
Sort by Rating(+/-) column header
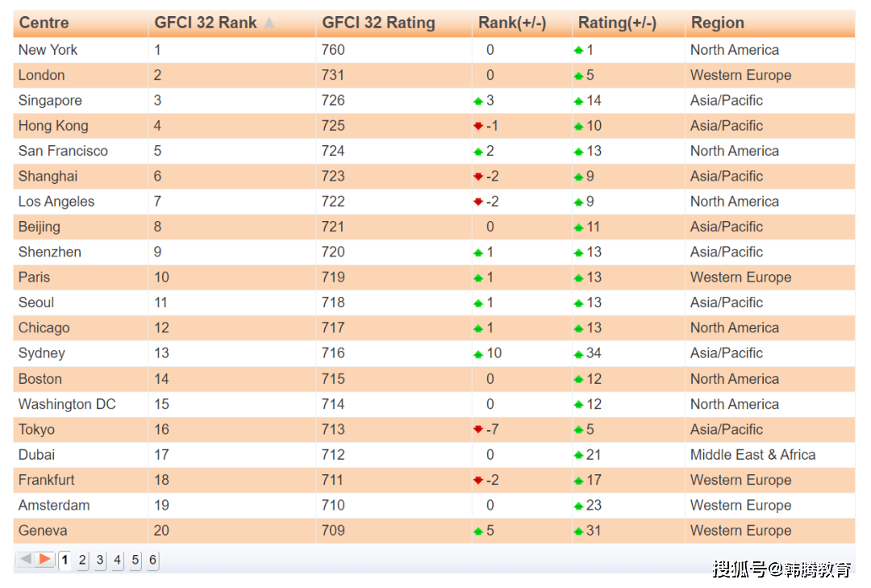[x=617, y=23]
